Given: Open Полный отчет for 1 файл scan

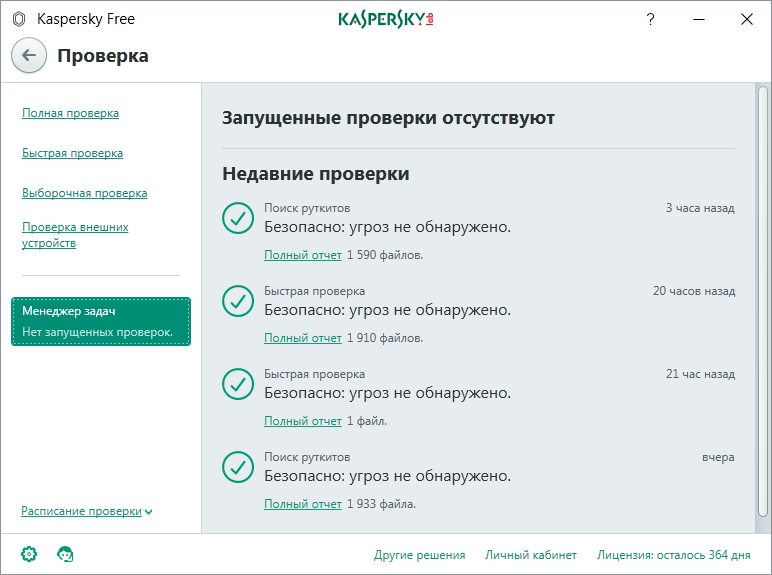Looking at the screenshot, I should (x=303, y=421).
